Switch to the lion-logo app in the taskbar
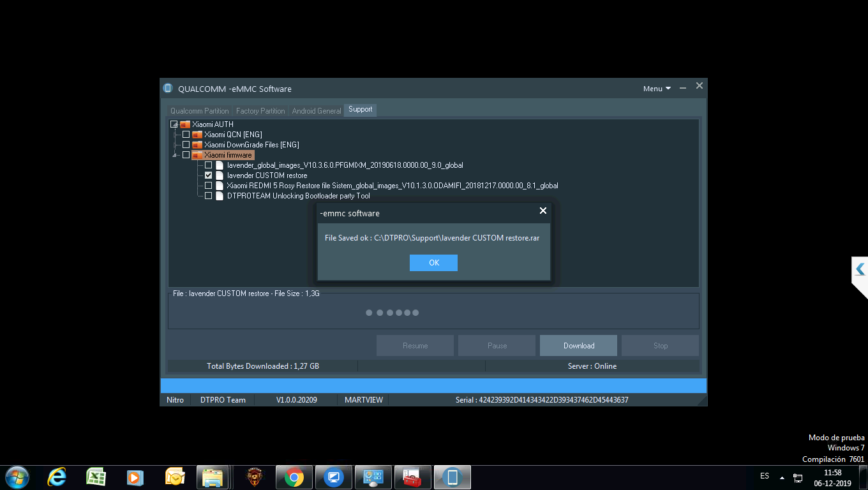Image resolution: width=868 pixels, height=490 pixels. (254, 477)
